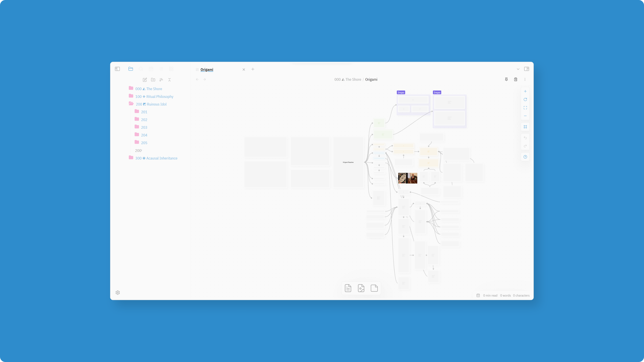Create a new note

pos(145,80)
